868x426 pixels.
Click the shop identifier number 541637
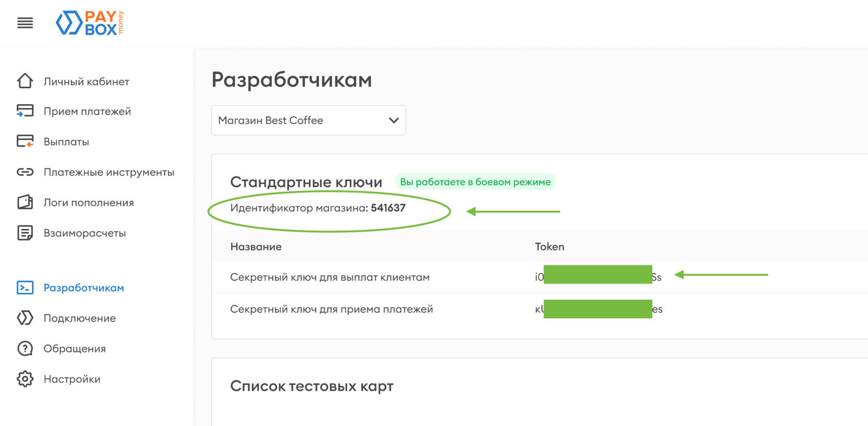388,208
